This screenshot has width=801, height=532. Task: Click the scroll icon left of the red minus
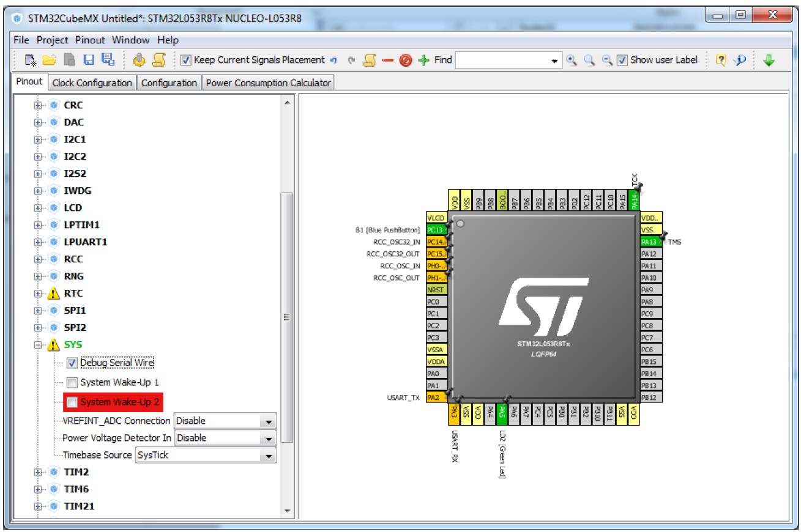click(370, 60)
